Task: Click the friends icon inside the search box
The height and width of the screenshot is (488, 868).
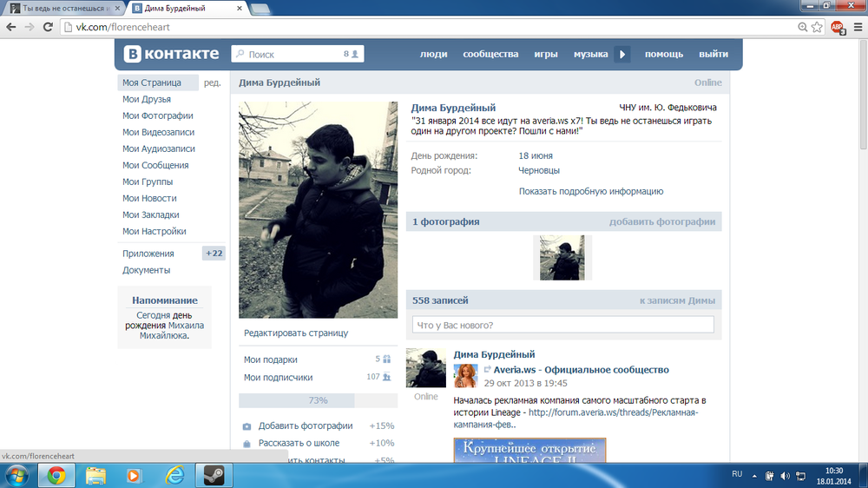Action: coord(355,54)
